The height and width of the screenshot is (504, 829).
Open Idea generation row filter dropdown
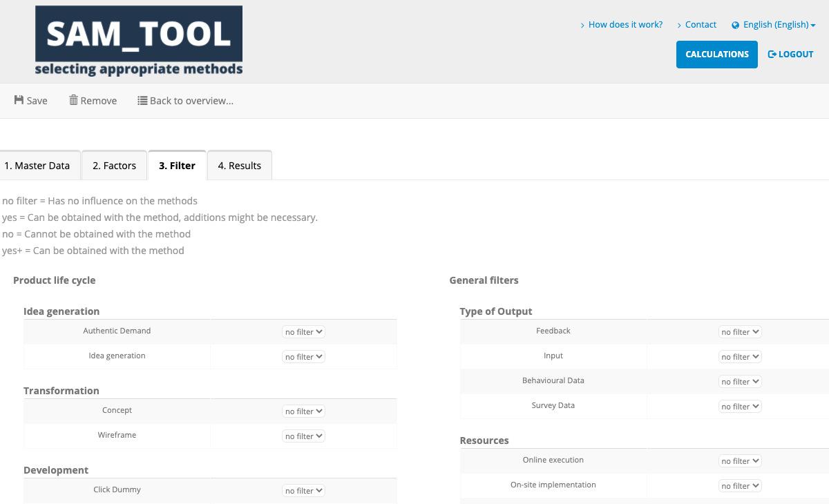304,357
